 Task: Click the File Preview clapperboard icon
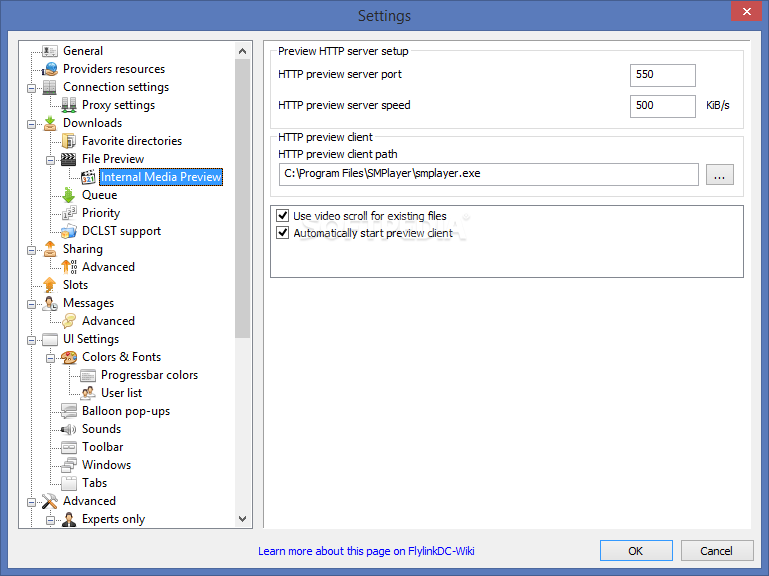(x=69, y=159)
